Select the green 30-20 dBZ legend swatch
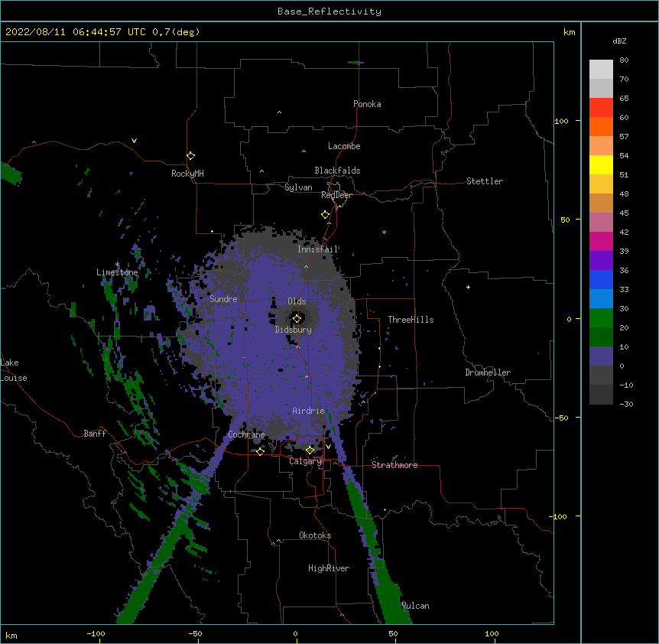 (601, 318)
